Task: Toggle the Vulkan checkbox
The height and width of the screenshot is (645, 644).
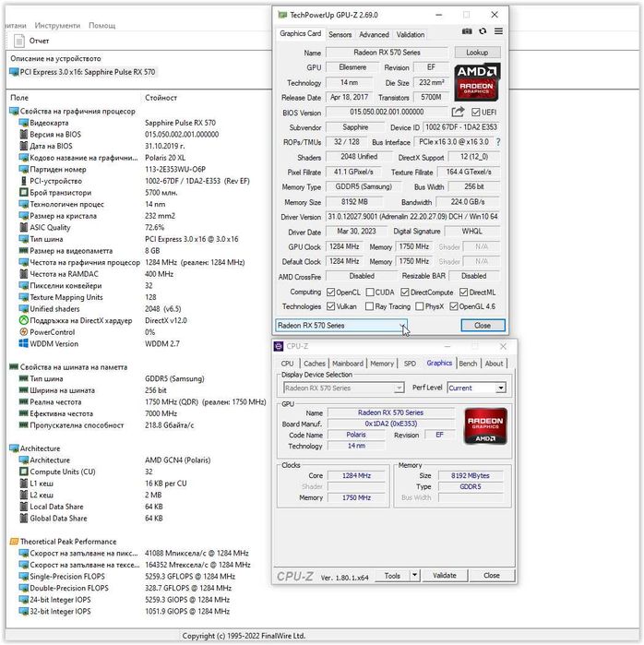Action: (330, 306)
